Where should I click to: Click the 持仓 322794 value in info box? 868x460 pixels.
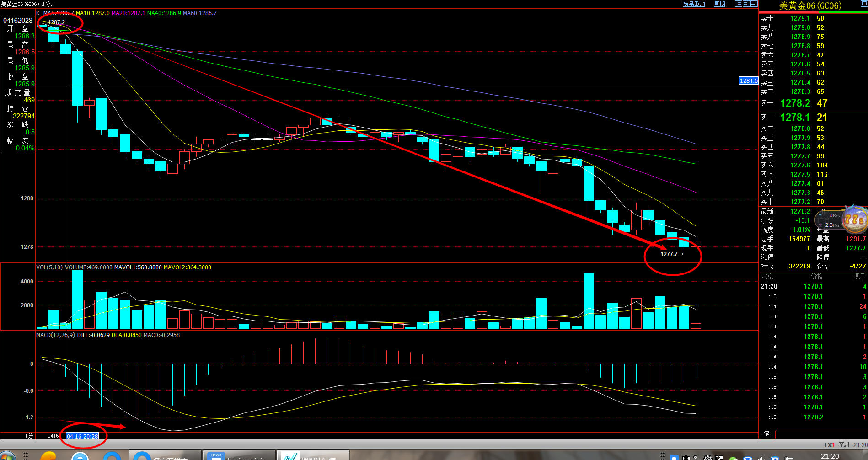pos(23,117)
